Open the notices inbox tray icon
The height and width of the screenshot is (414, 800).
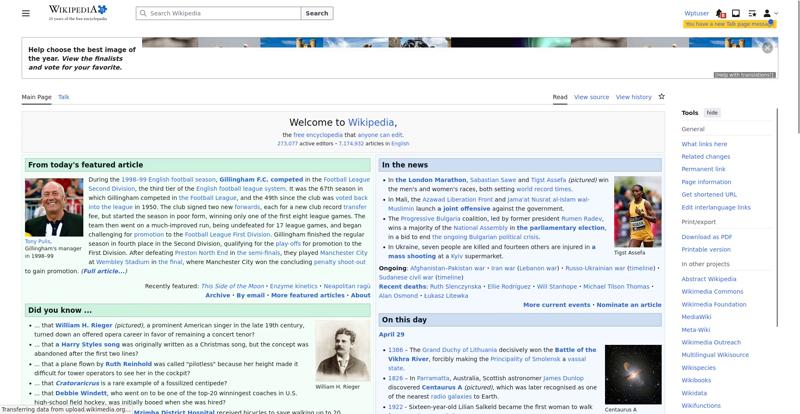tap(736, 13)
